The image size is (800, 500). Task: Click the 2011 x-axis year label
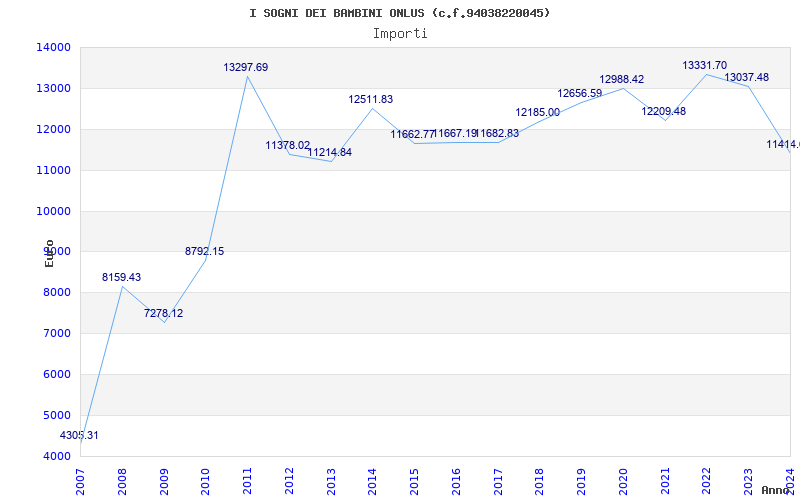click(x=248, y=482)
